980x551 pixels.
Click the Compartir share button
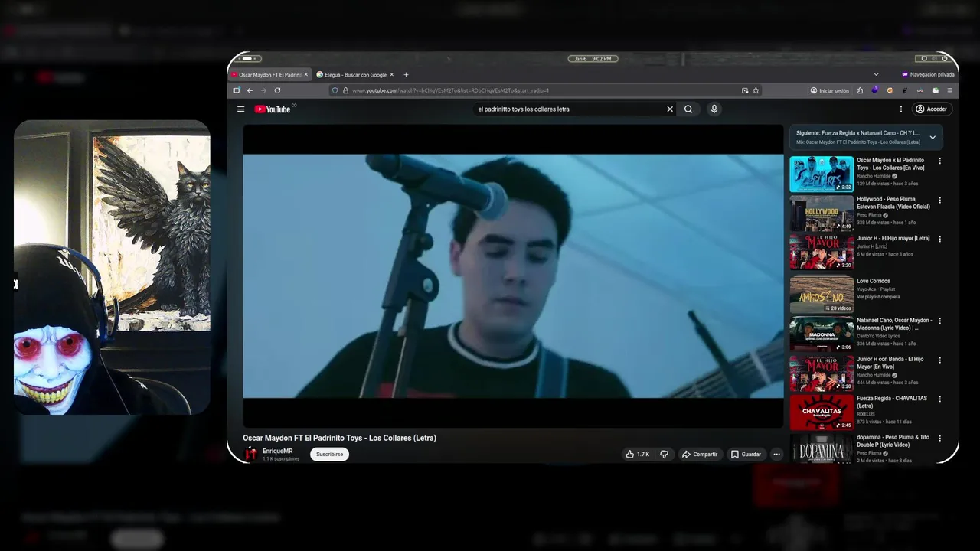click(x=700, y=454)
